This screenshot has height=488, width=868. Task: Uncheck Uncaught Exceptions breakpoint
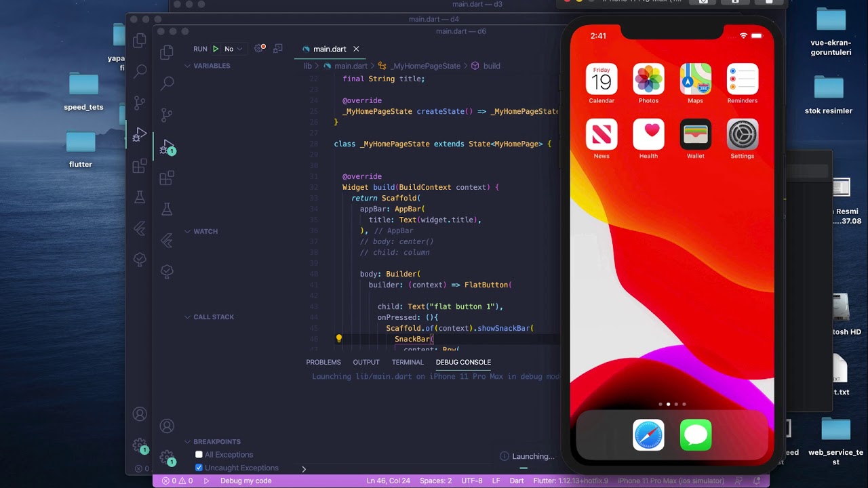point(199,468)
